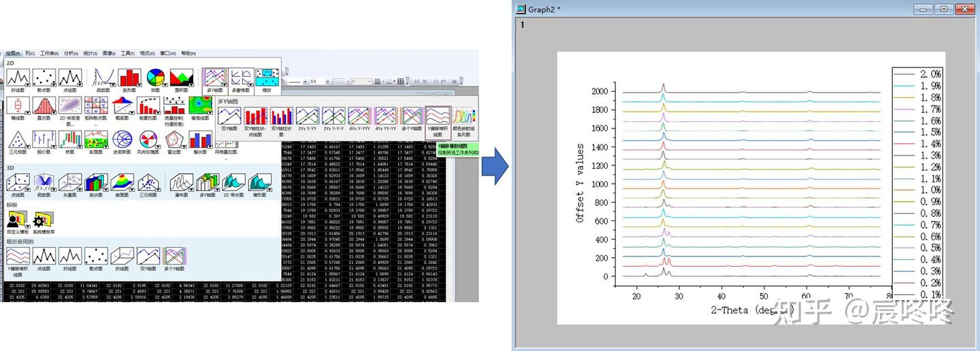Open the 工作表 menu

[49, 53]
